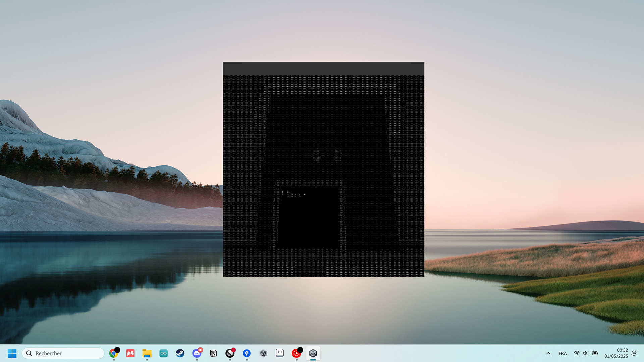The height and width of the screenshot is (362, 644).
Task: Open the red game controller app
Action: (130, 353)
